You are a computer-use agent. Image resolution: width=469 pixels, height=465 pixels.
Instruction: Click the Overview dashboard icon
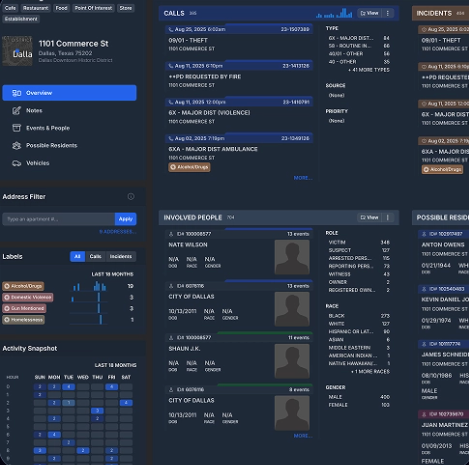tap(16, 93)
